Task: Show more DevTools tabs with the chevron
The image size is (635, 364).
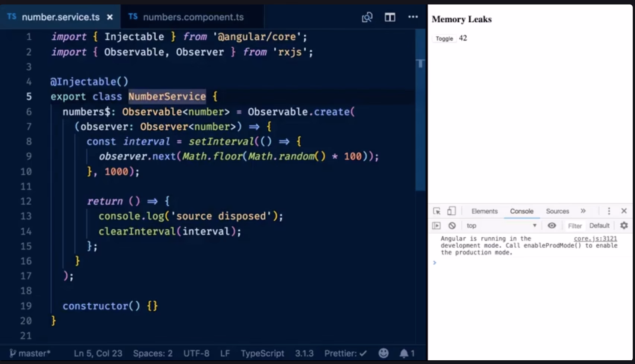Action: [x=583, y=211]
